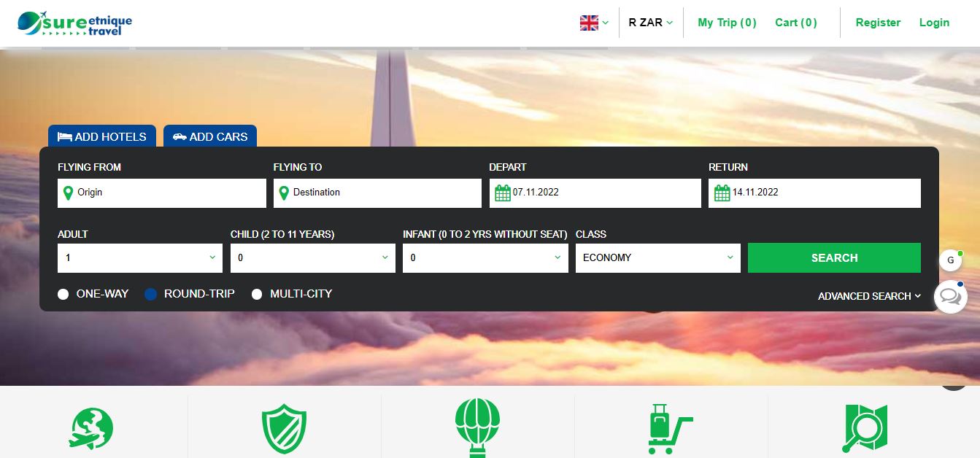Switch to the Add Hotels tab
980x458 pixels.
point(102,136)
